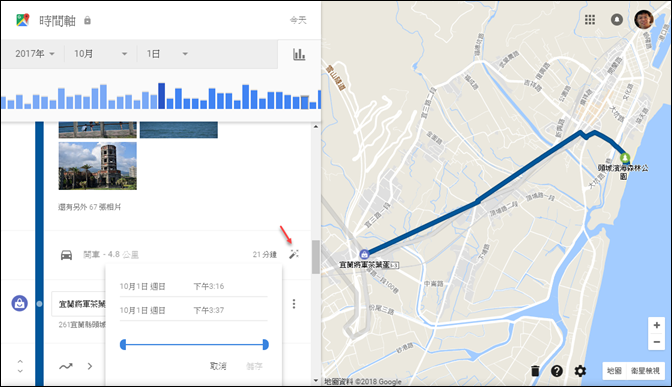Image resolution: width=672 pixels, height=387 pixels.
Task: Click the up arrow collapse stepper
Action: (20, 362)
